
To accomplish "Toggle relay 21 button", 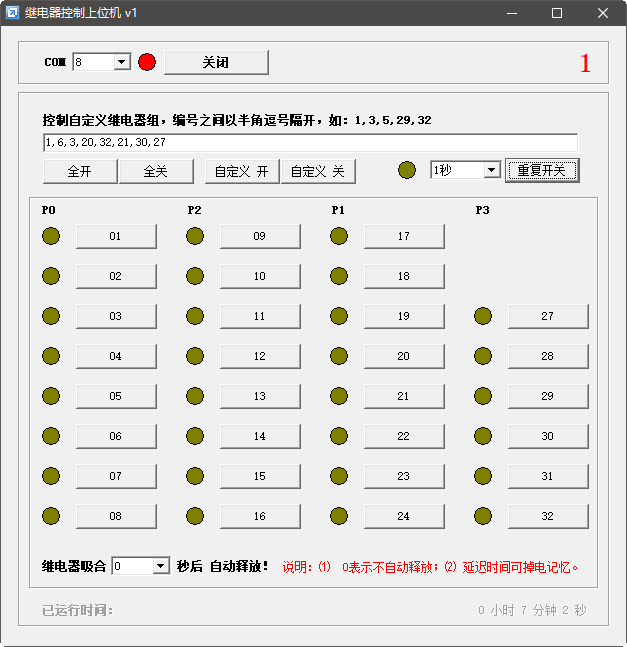I will pyautogui.click(x=404, y=397).
